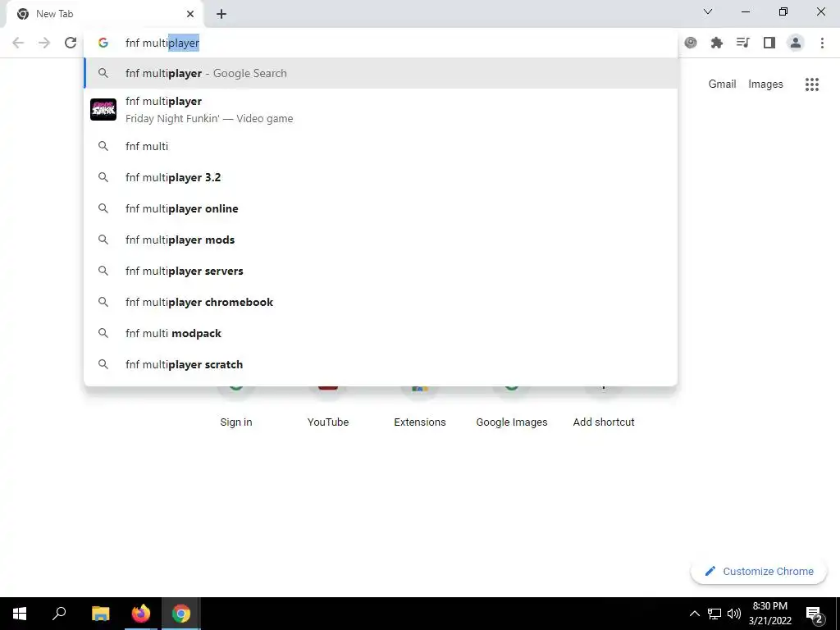This screenshot has height=630, width=840.
Task: Click the New Tab tab title
Action: pyautogui.click(x=55, y=14)
